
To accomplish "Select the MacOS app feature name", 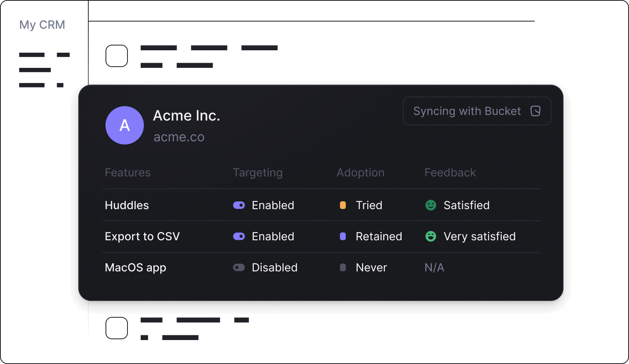I will point(135,268).
